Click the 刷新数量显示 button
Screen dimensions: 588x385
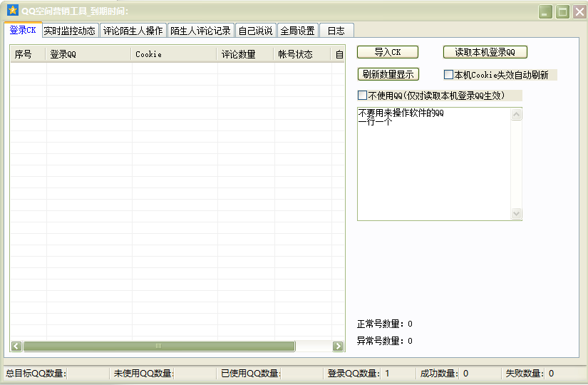tap(388, 74)
